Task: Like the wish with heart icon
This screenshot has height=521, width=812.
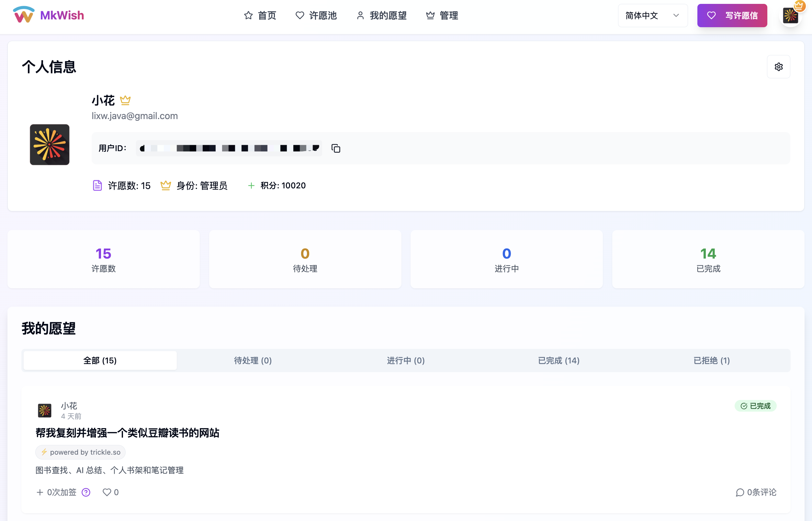Action: (107, 492)
